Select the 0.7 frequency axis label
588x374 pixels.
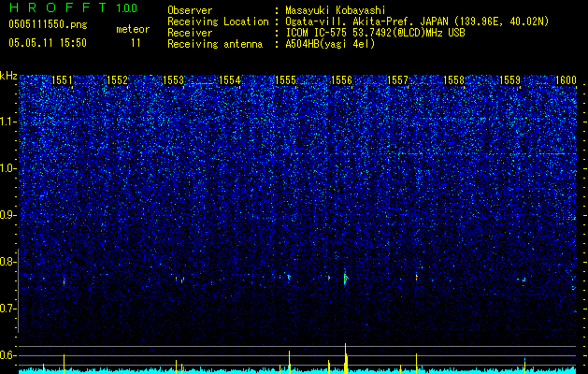[x=8, y=309]
